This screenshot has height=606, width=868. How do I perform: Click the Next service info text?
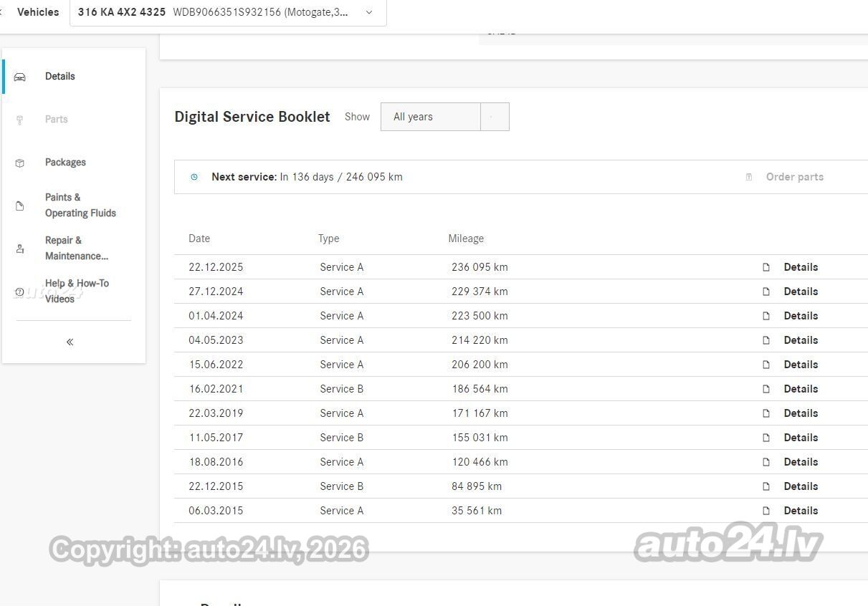coord(307,177)
